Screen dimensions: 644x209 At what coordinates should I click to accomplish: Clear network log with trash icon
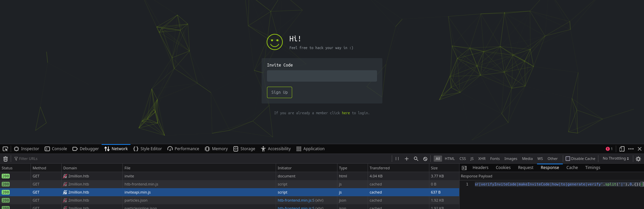pos(5,159)
